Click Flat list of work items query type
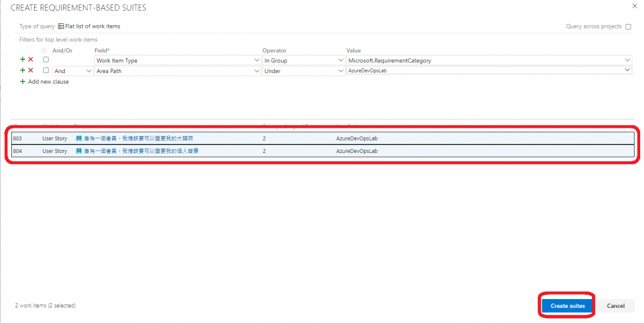The height and width of the screenshot is (323, 644). [92, 26]
